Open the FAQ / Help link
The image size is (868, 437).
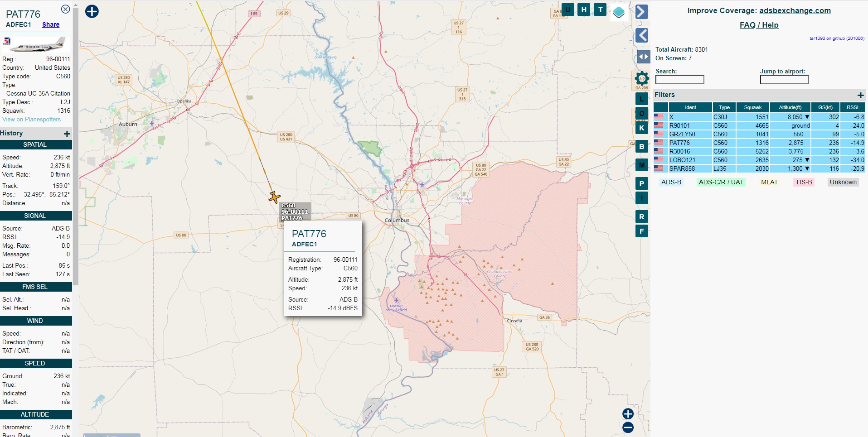point(759,25)
